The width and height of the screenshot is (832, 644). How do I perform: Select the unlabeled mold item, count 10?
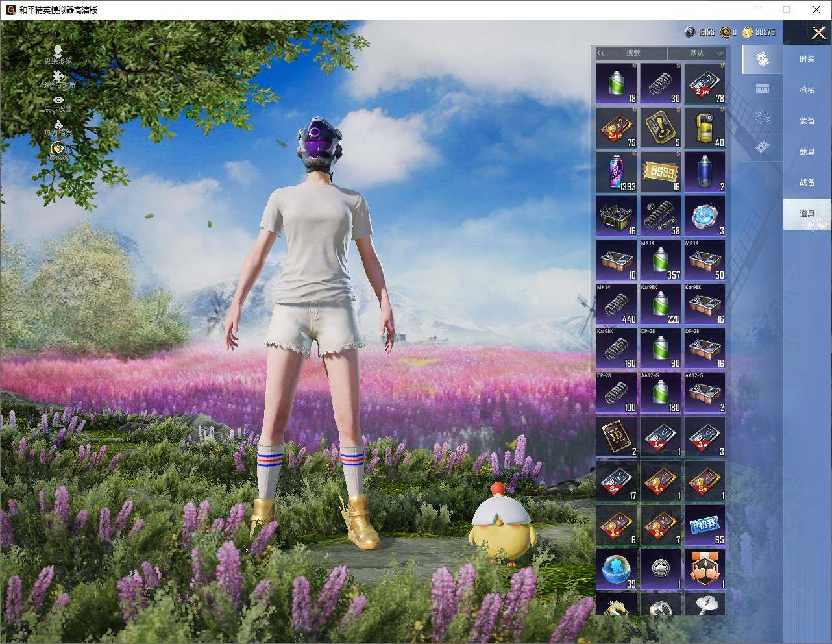pos(617,260)
